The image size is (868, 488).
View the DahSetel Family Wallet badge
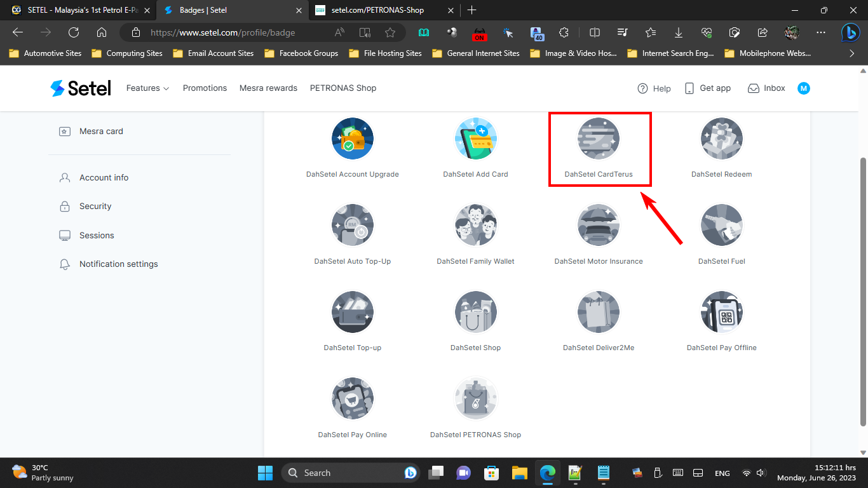[475, 225]
